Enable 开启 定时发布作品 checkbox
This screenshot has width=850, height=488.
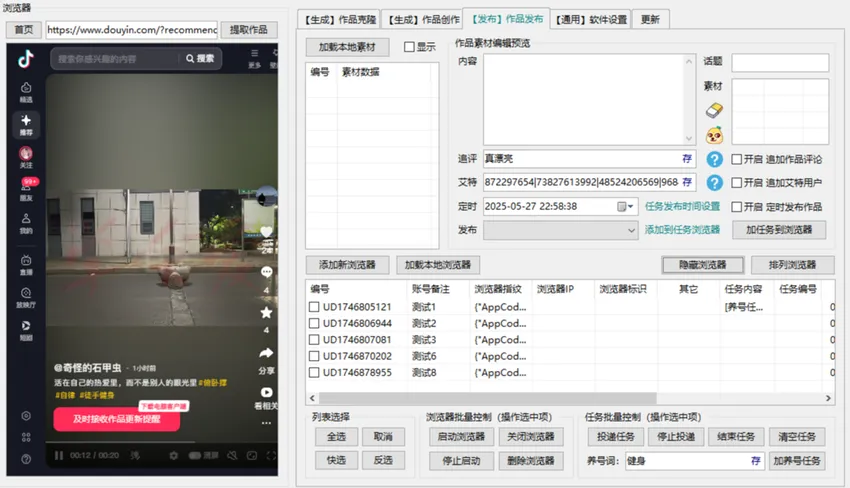point(736,207)
